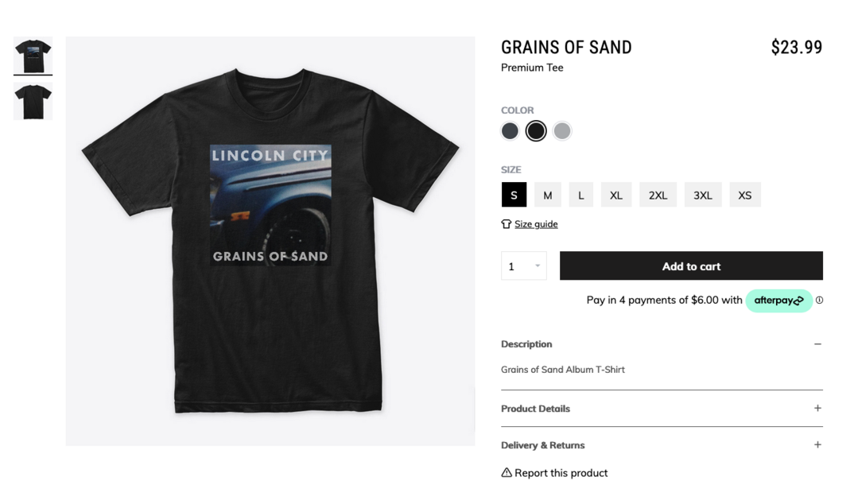Click the plus icon for Product Details
This screenshot has width=858, height=504.
click(x=817, y=409)
